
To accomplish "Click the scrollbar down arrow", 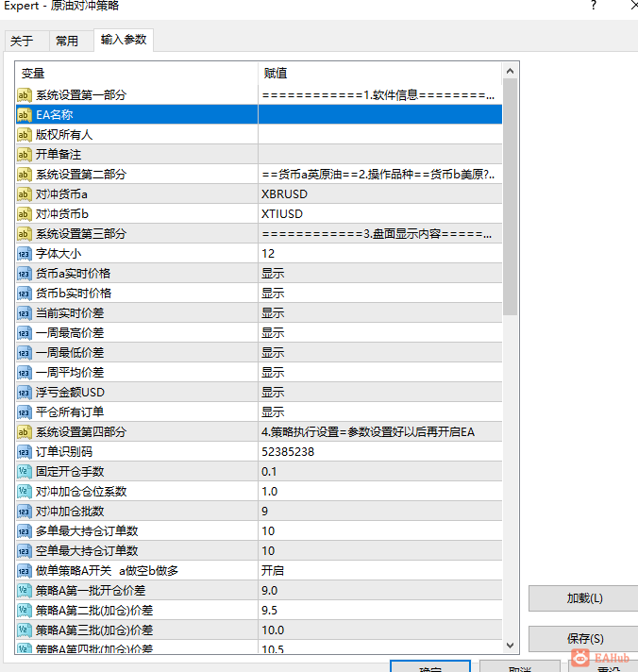I will click(x=510, y=645).
